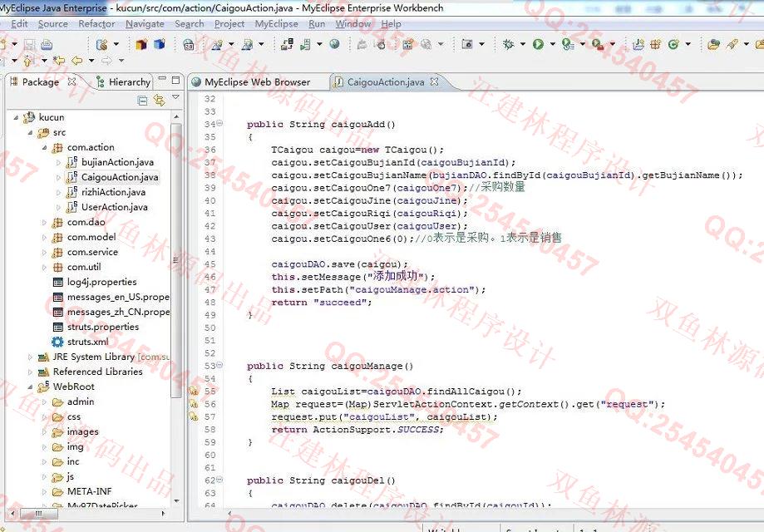The image size is (764, 532).
Task: Open the Debug button dropdown arrow
Action: tap(522, 44)
